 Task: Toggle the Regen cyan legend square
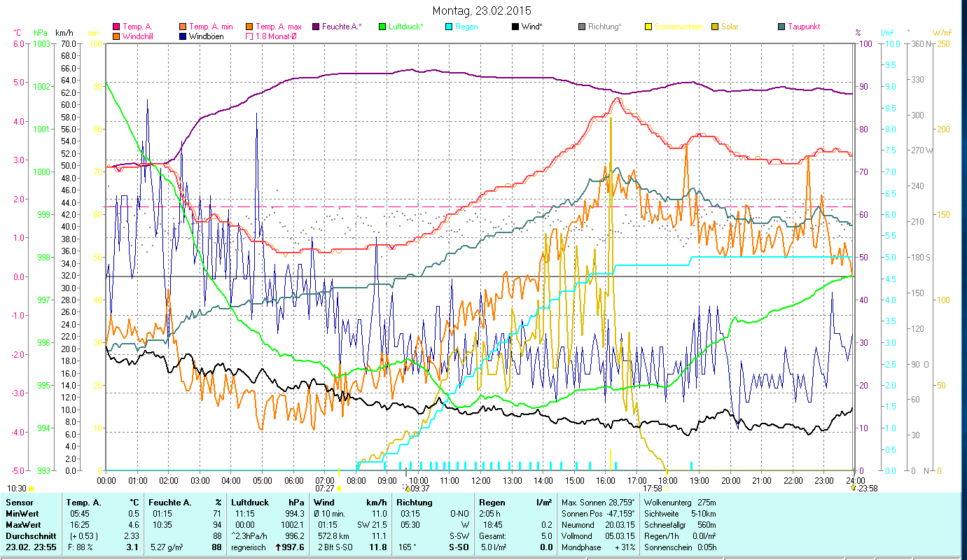tap(450, 27)
